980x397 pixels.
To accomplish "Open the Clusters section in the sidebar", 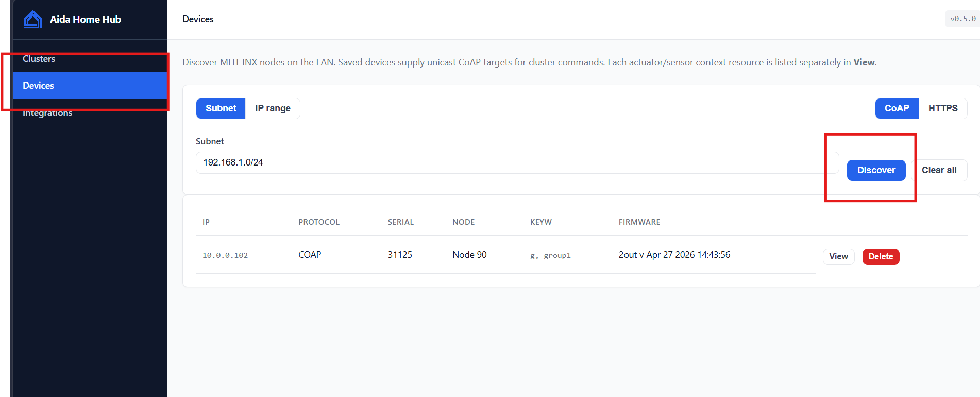I will click(39, 59).
